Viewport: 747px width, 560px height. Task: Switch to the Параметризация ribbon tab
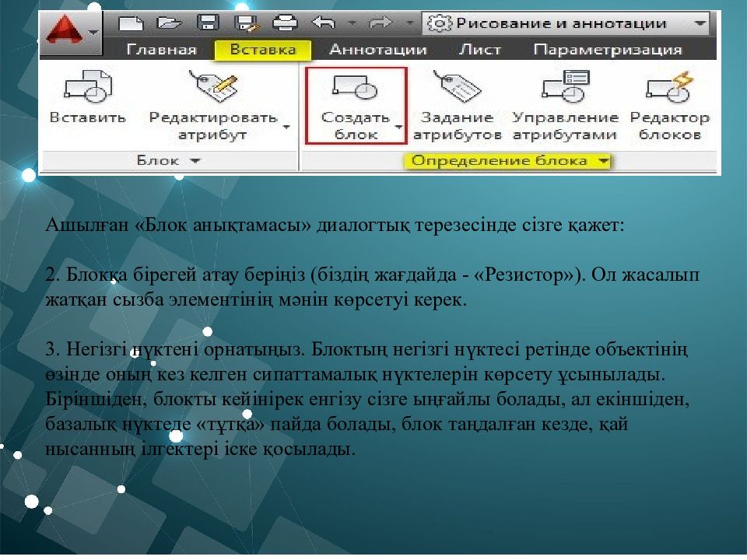(x=608, y=50)
